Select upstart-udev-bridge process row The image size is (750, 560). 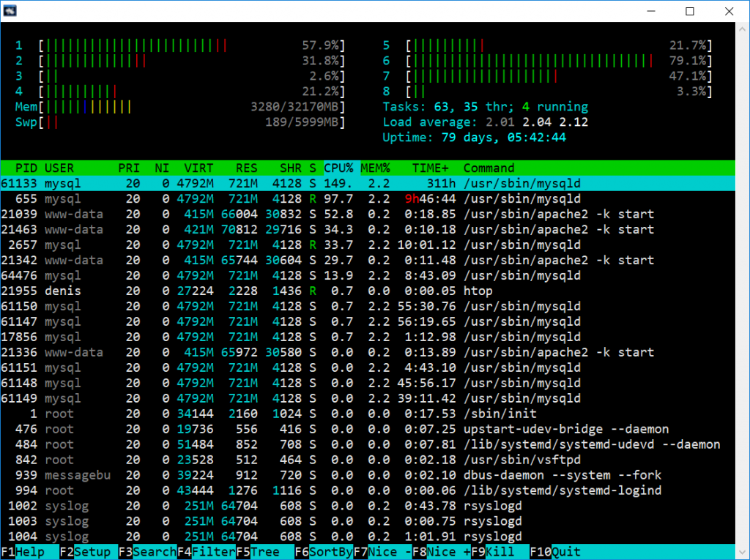click(x=368, y=429)
